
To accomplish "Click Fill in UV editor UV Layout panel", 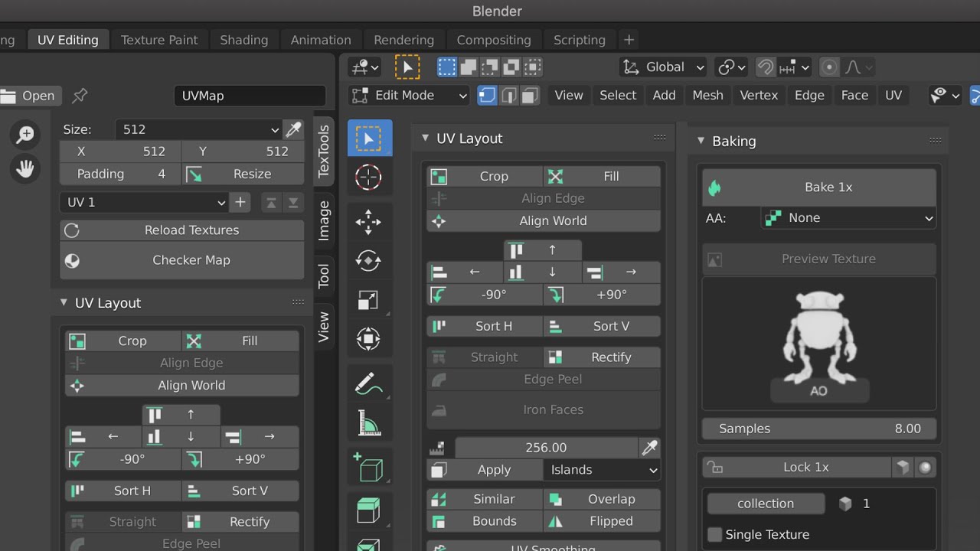I will 240,341.
